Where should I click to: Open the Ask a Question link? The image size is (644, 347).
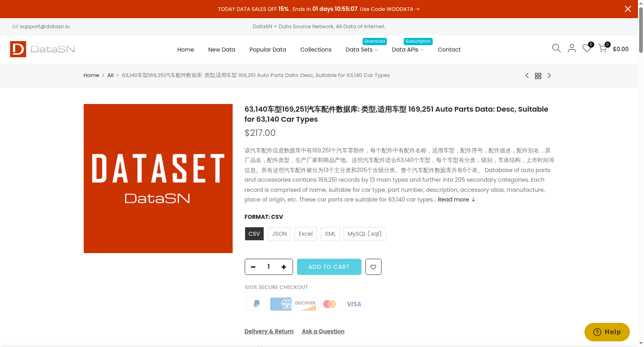(323, 331)
